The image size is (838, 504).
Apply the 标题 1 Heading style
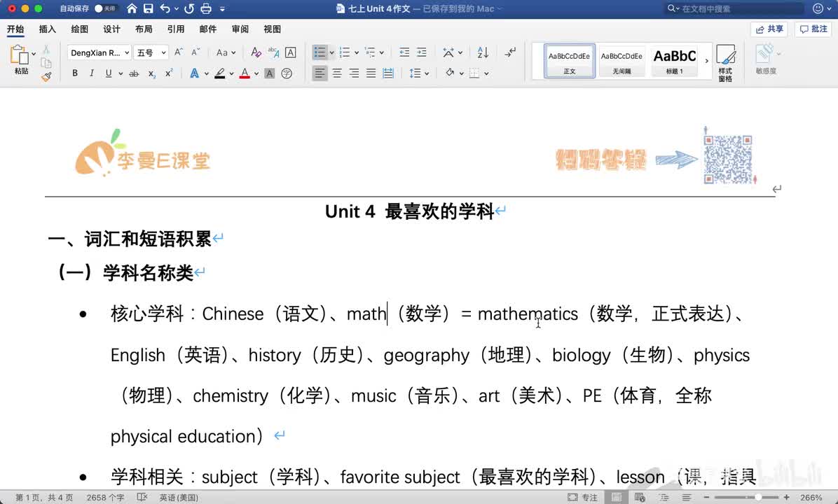(x=675, y=61)
